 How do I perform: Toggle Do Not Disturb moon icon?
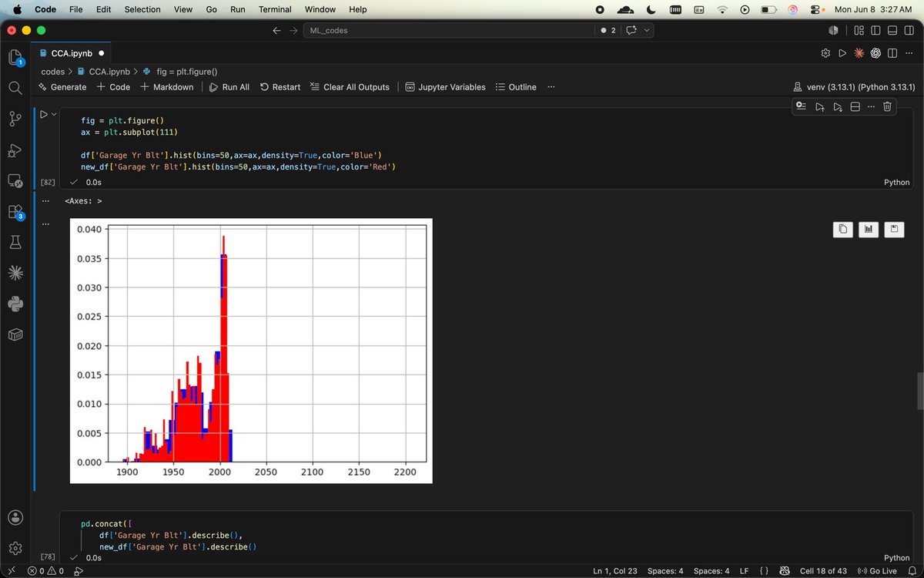[650, 9]
